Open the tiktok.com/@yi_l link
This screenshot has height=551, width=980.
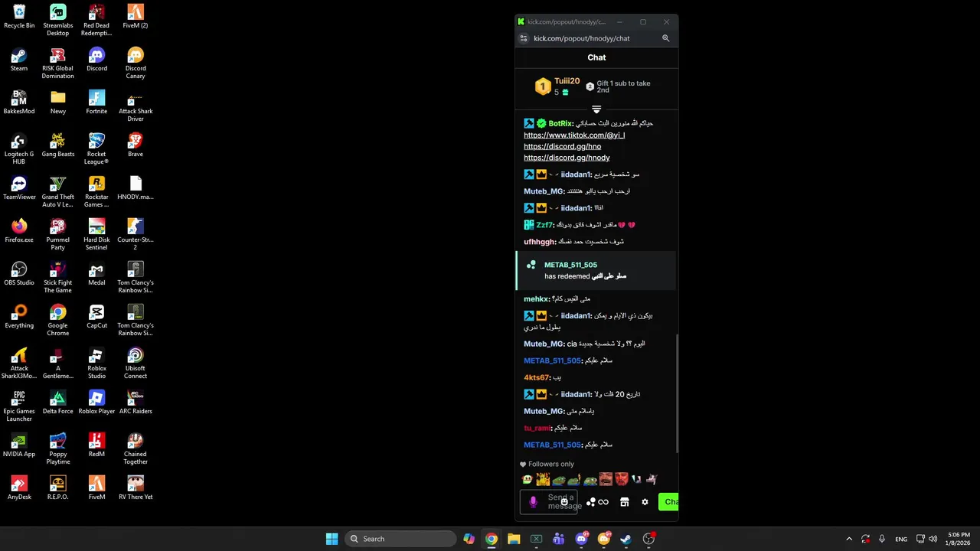[574, 135]
